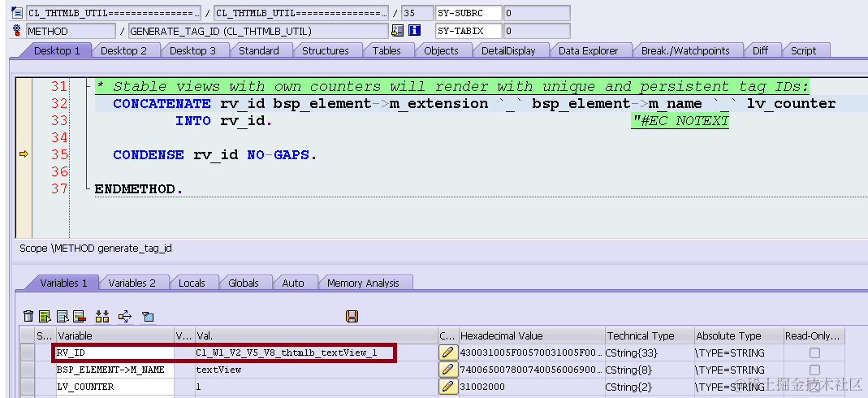Click the Val. column header
Image resolution: width=868 pixels, height=398 pixels.
tap(316, 335)
